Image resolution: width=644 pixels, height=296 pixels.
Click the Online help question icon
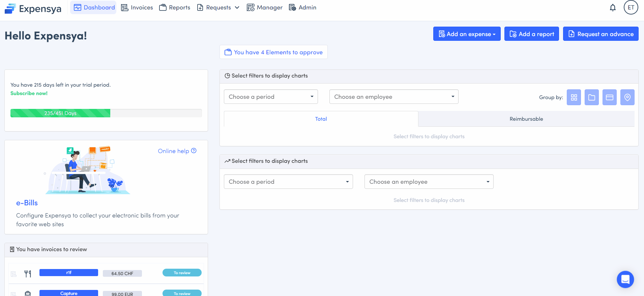pos(194,151)
